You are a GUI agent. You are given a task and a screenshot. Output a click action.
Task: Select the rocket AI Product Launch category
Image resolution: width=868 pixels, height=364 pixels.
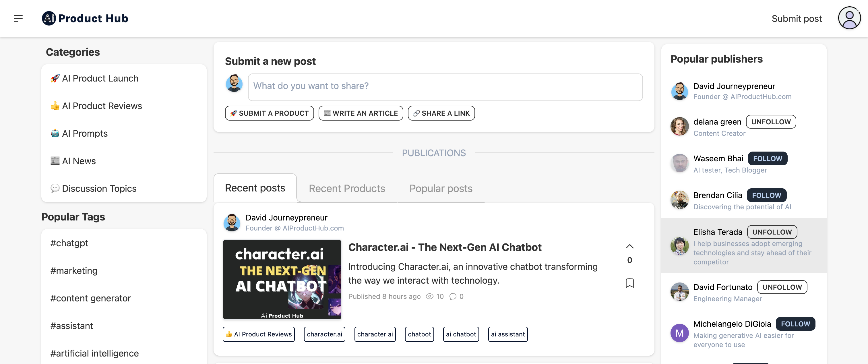(94, 78)
